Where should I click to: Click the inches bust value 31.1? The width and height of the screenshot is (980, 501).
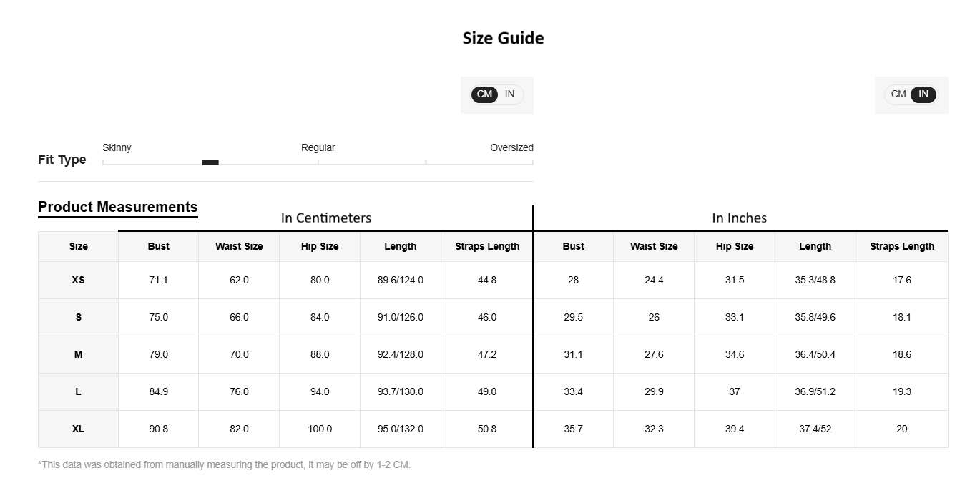coord(573,354)
